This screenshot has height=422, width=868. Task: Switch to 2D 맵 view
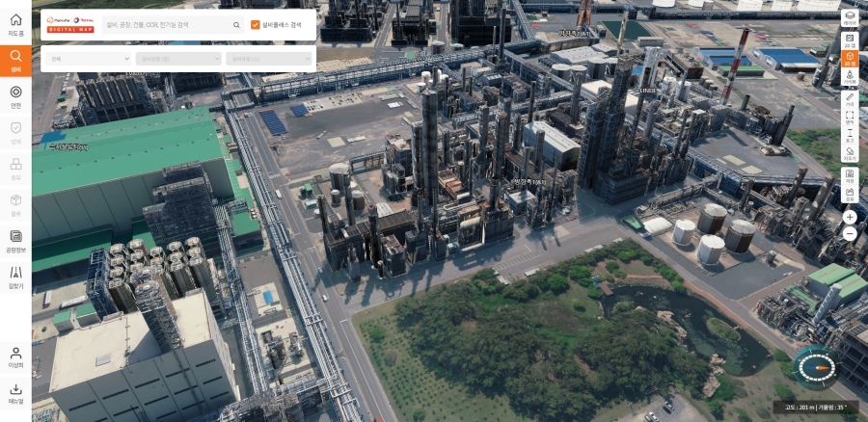(850, 39)
